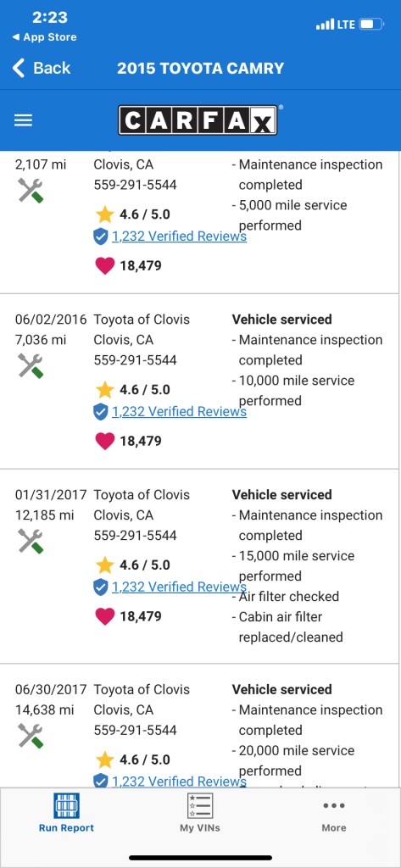Viewport: 401px width, 868px height.
Task: Open 1,232 Verified Reviews link in 06/30/2017 entry
Action: coord(179,781)
